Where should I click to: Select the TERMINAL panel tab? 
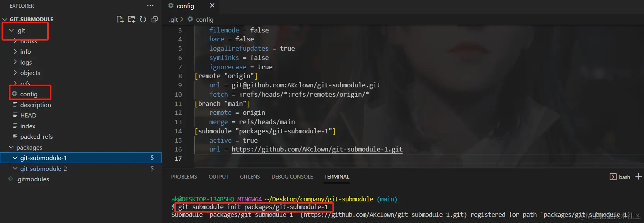(337, 177)
